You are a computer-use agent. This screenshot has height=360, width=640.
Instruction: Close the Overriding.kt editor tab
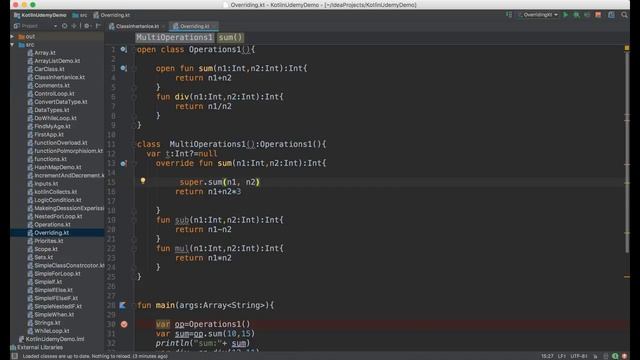(215, 26)
